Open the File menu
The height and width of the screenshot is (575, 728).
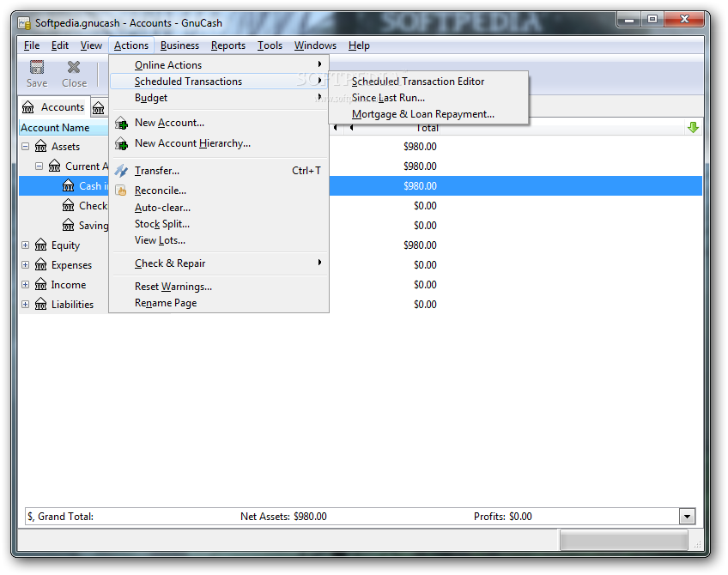32,45
